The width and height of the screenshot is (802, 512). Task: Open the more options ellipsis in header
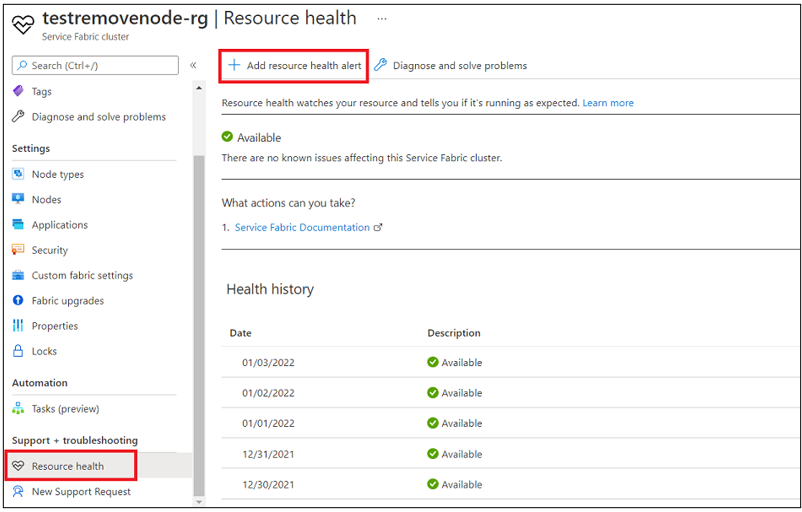(x=382, y=19)
